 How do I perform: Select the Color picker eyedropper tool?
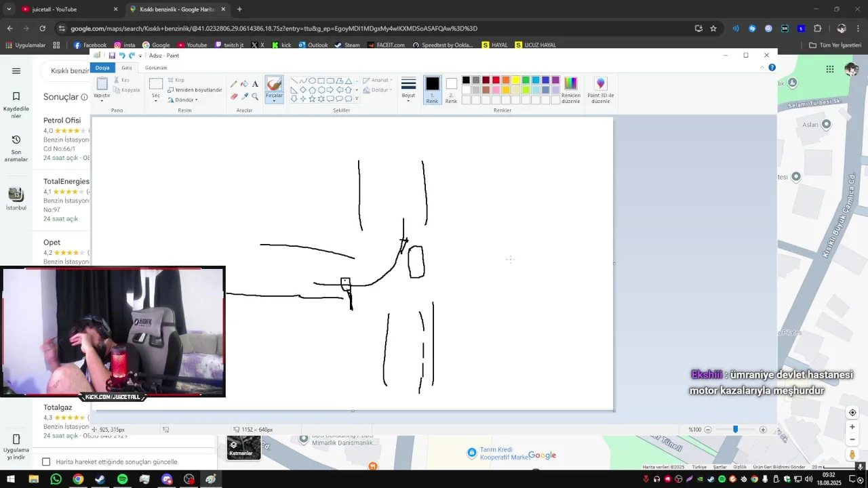244,96
